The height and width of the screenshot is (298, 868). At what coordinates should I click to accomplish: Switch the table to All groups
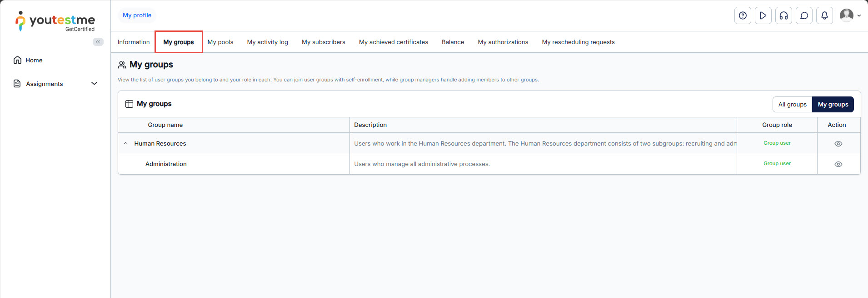click(x=792, y=104)
